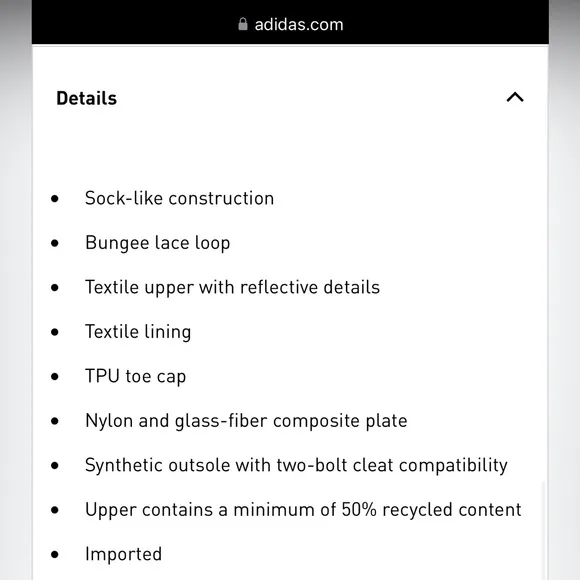This screenshot has height=580, width=580.
Task: Select 'Sock-like construction' list item
Action: [179, 198]
